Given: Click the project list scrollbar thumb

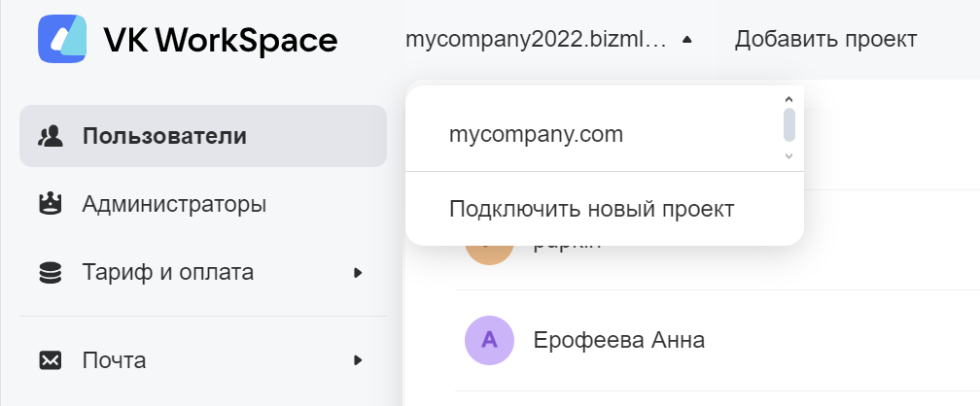Looking at the screenshot, I should [788, 124].
